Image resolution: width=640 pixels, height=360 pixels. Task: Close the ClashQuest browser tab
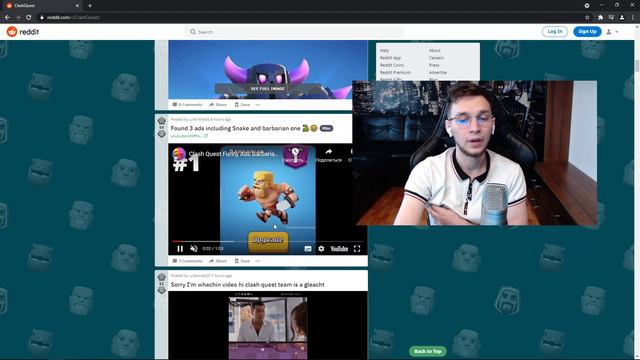pyautogui.click(x=77, y=6)
